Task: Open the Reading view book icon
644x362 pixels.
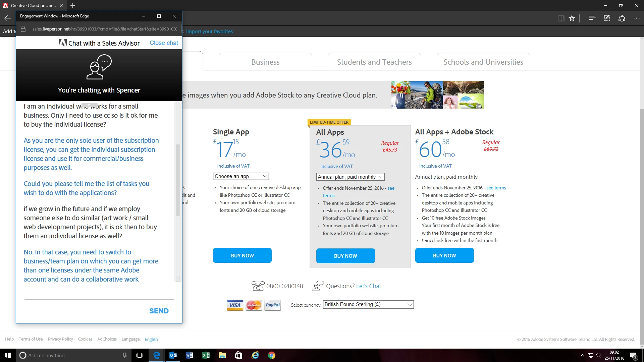Action: pos(561,18)
